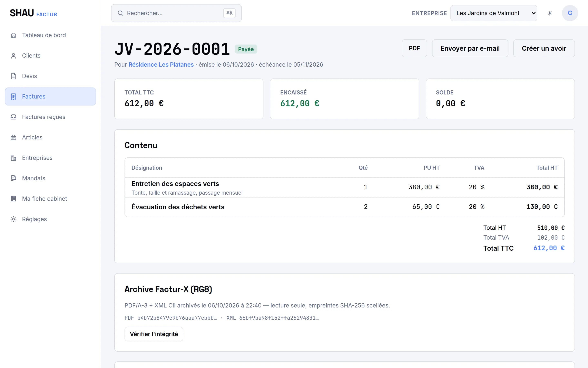Click the Ma fiche cabinet icon
588x368 pixels.
pos(13,199)
